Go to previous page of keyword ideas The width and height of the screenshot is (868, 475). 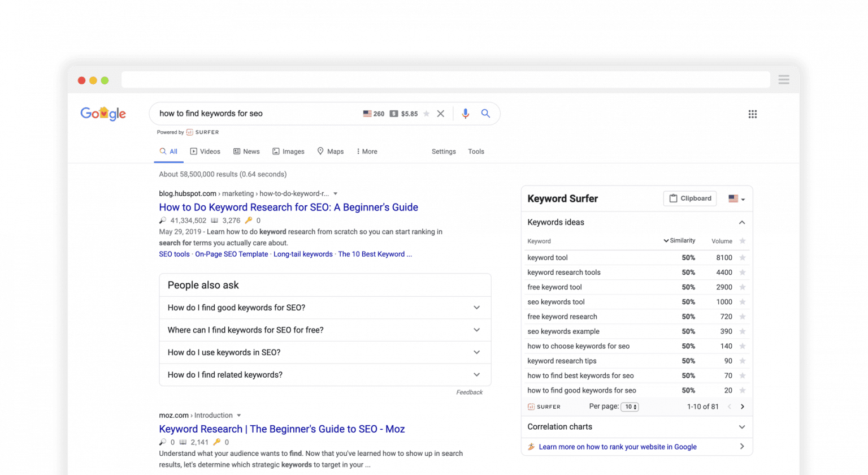tap(730, 407)
